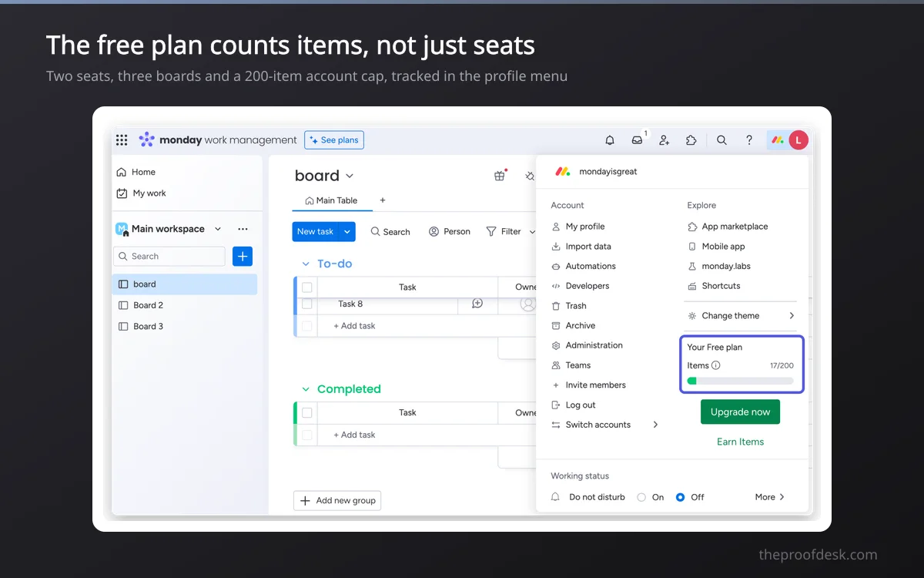The height and width of the screenshot is (578, 924).
Task: Collapse the Completed group
Action: tap(306, 389)
